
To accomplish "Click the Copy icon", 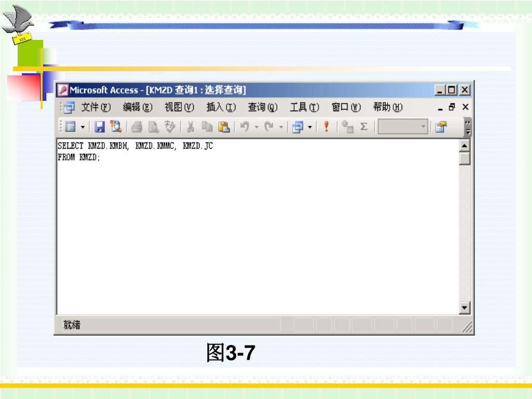I will click(x=207, y=127).
